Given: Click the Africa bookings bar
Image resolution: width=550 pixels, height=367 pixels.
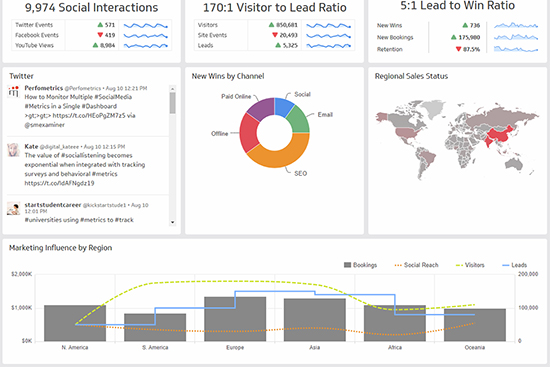Looking at the screenshot, I should (395, 323).
